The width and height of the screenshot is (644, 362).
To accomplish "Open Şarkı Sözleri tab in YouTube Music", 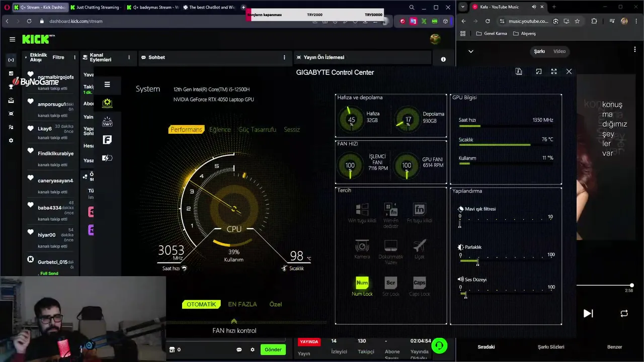I will [x=550, y=347].
